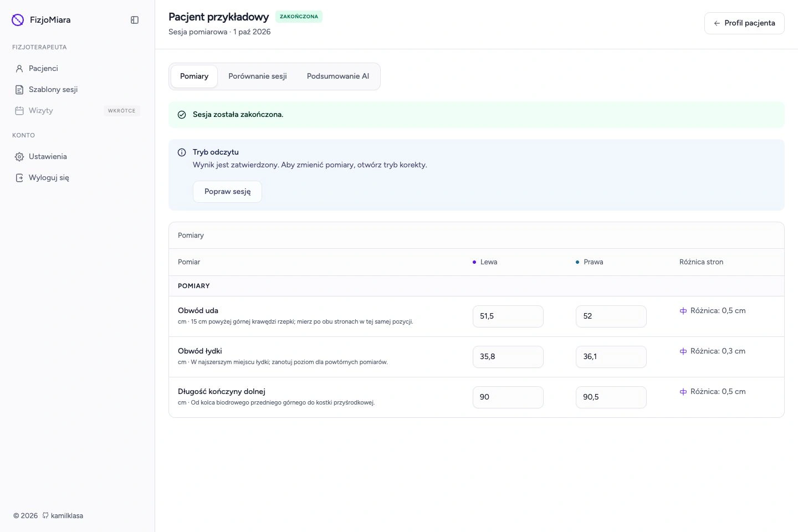
Task: Click the Wyloguj się logout icon
Action: pos(19,178)
